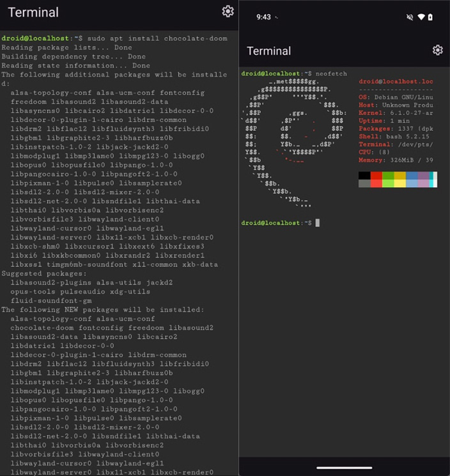The width and height of the screenshot is (450, 476).
Task: Click the 'Host: Unknown Produ' neofetch line
Action: 396,105
